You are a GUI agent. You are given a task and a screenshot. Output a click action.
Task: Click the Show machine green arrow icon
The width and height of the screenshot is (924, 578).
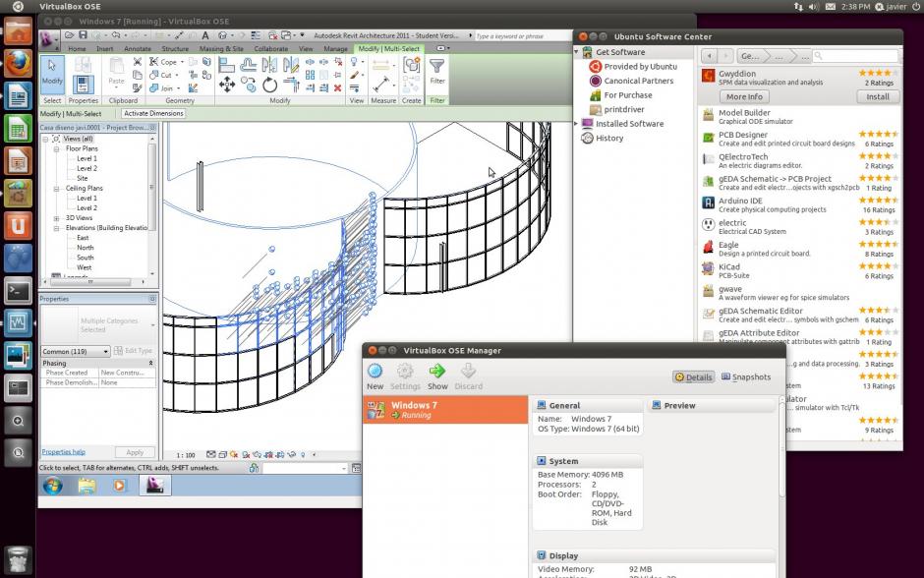(x=437, y=372)
